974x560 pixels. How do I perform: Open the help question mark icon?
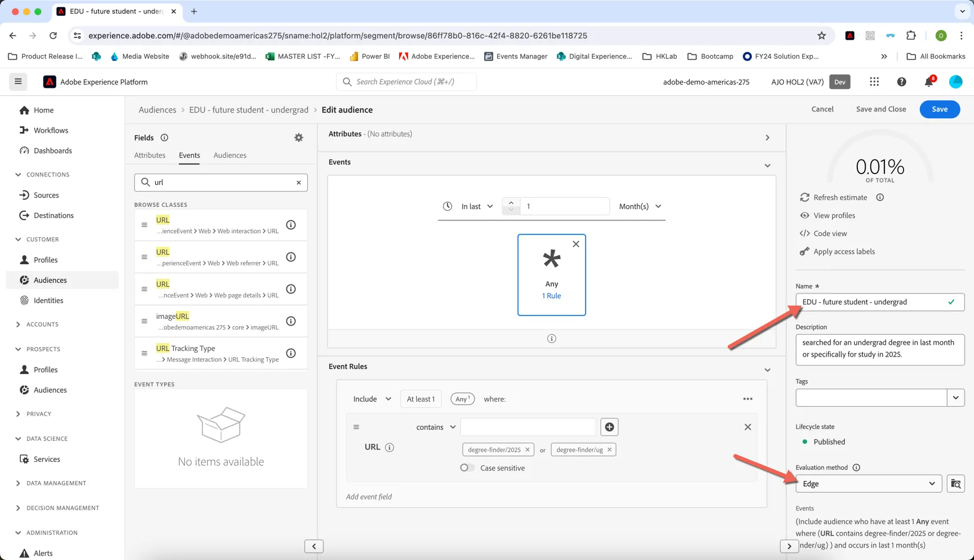coord(901,82)
